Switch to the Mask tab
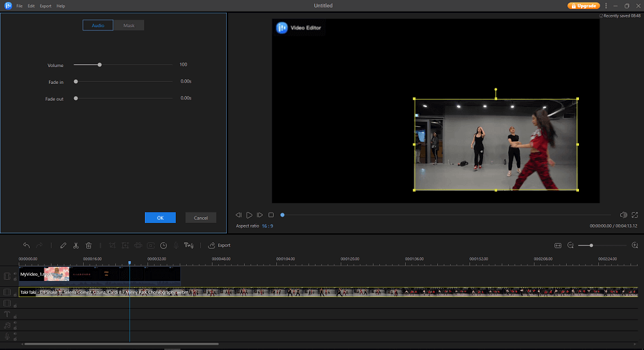Image resolution: width=644 pixels, height=350 pixels. [129, 26]
